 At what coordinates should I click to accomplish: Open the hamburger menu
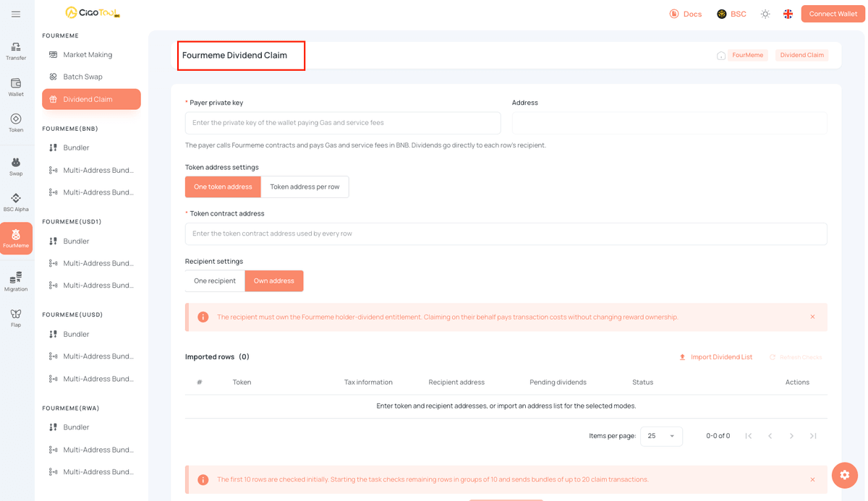coord(16,14)
